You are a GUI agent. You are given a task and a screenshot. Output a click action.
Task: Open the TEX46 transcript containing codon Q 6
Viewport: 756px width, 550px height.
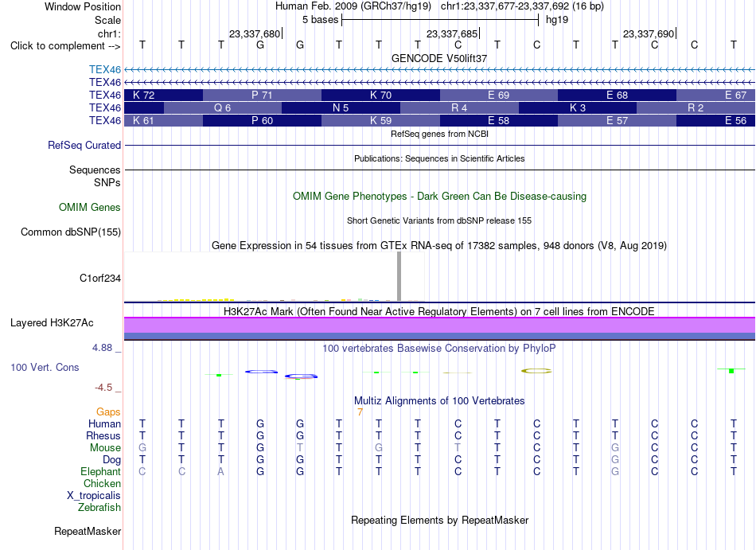click(x=104, y=107)
